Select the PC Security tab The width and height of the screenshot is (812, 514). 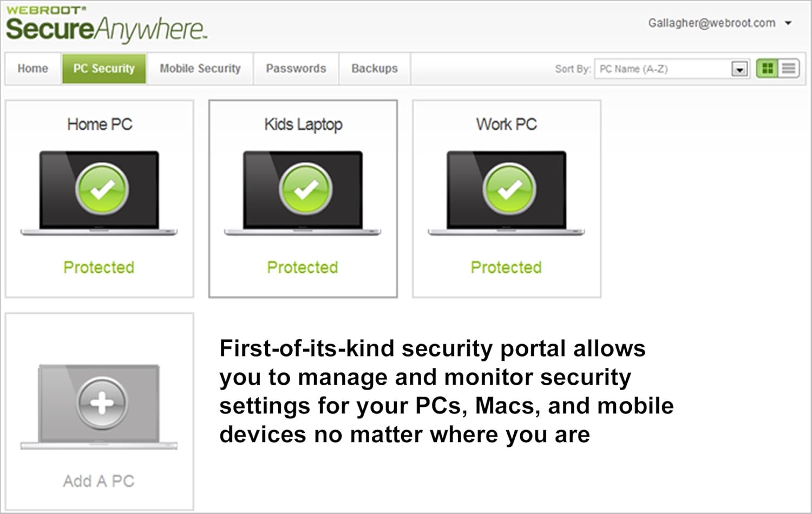point(104,69)
